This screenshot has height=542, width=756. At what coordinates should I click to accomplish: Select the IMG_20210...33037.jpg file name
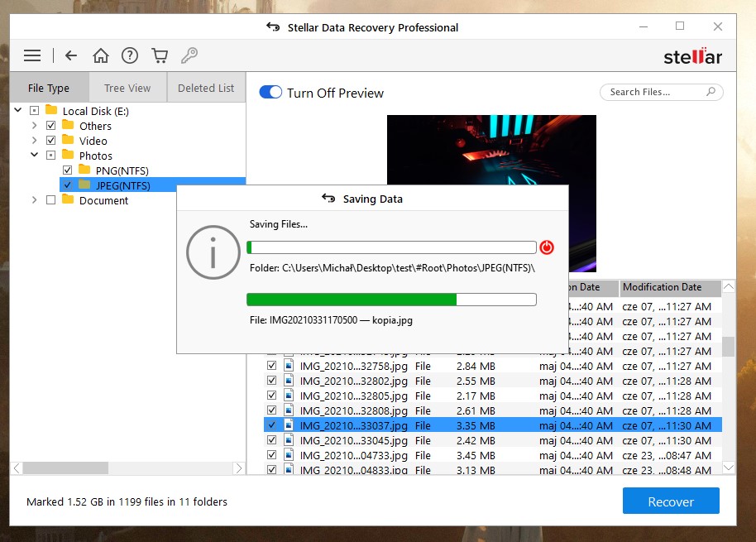(x=354, y=426)
